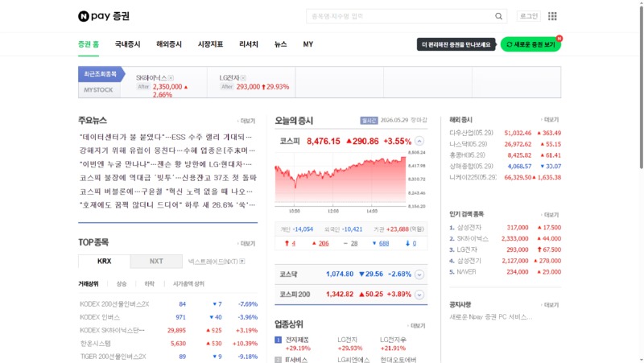Open unchanged stocks count 28
The image size is (644, 363).
pos(354,244)
